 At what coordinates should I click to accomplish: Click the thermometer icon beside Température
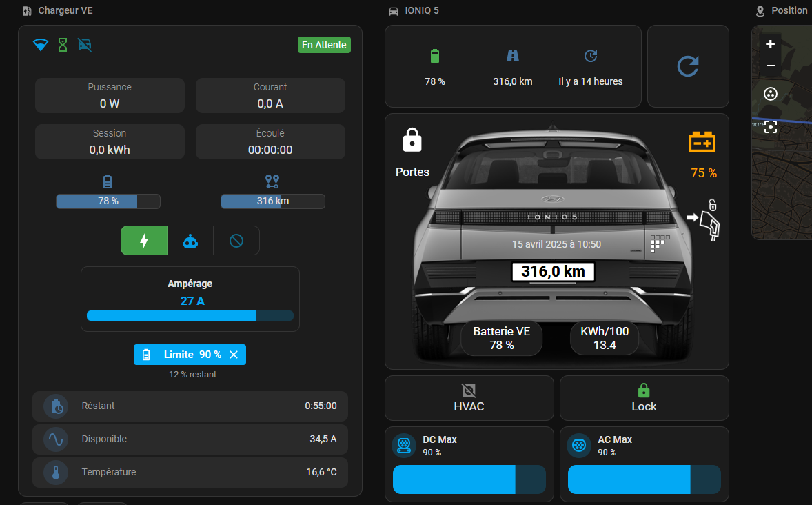pos(56,473)
